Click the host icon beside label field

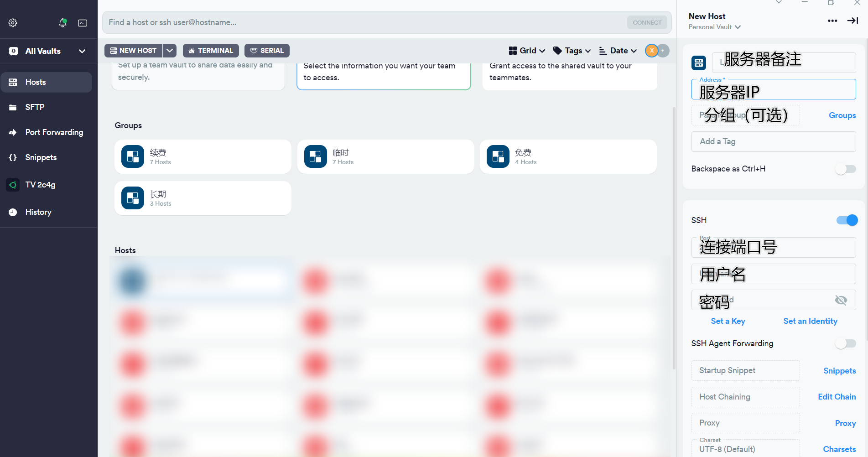(x=698, y=62)
